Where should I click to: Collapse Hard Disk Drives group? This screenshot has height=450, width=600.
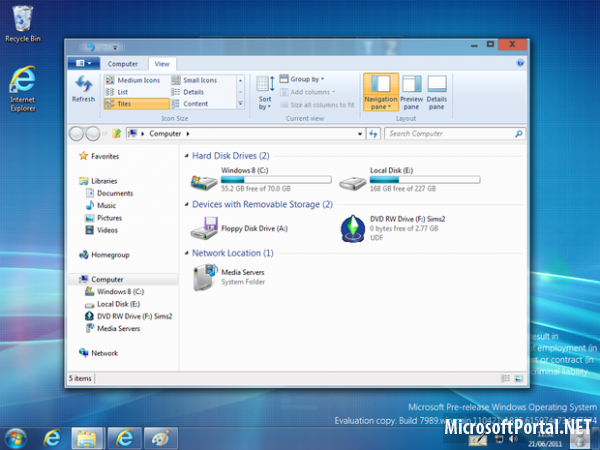click(x=187, y=156)
